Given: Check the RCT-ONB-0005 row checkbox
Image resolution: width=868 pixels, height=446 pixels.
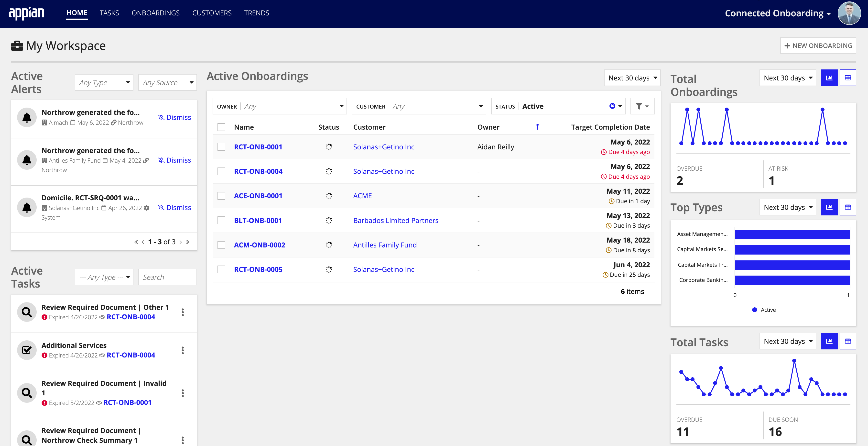Looking at the screenshot, I should coord(221,269).
